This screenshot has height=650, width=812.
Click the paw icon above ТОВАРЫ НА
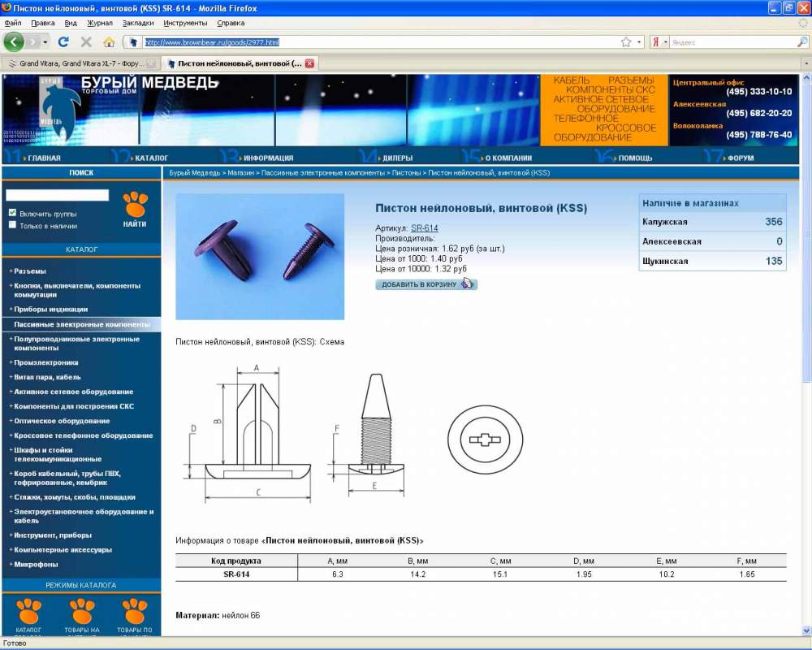[82, 612]
